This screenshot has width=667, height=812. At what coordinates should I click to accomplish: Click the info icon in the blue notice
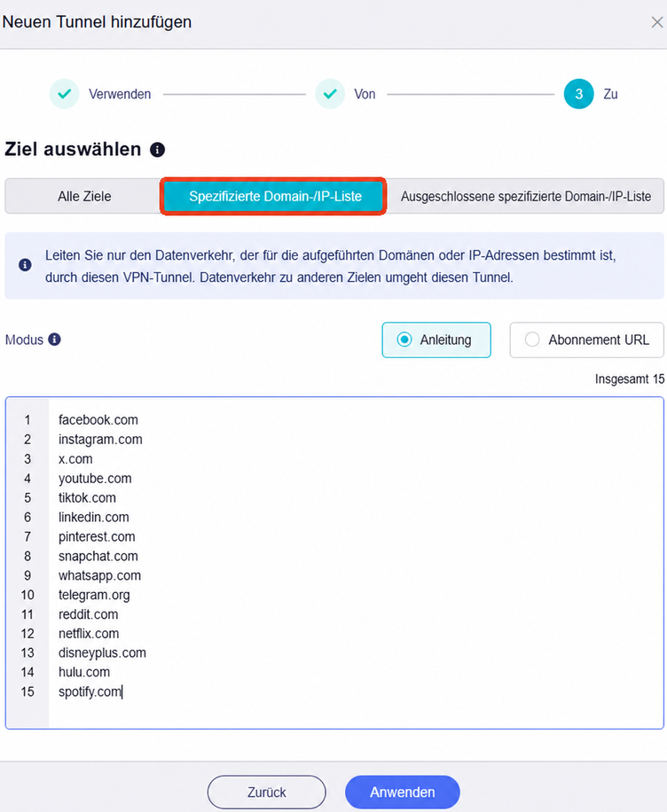click(x=25, y=265)
